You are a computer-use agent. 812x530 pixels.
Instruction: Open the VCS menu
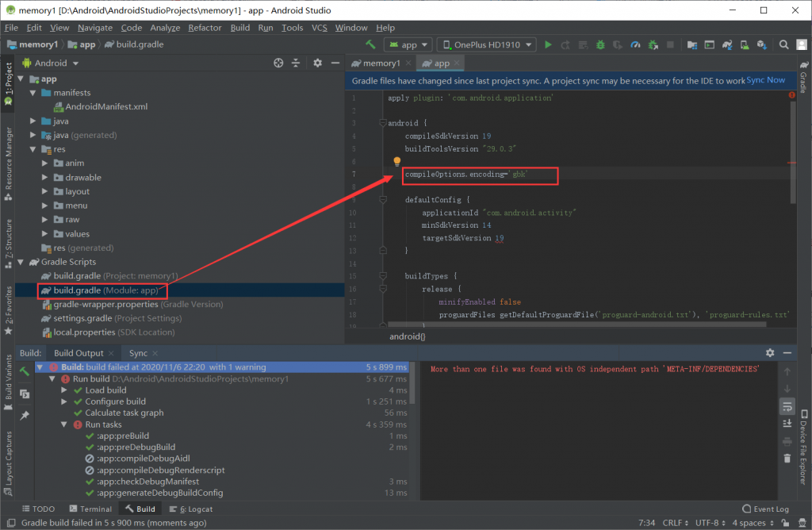pyautogui.click(x=319, y=28)
